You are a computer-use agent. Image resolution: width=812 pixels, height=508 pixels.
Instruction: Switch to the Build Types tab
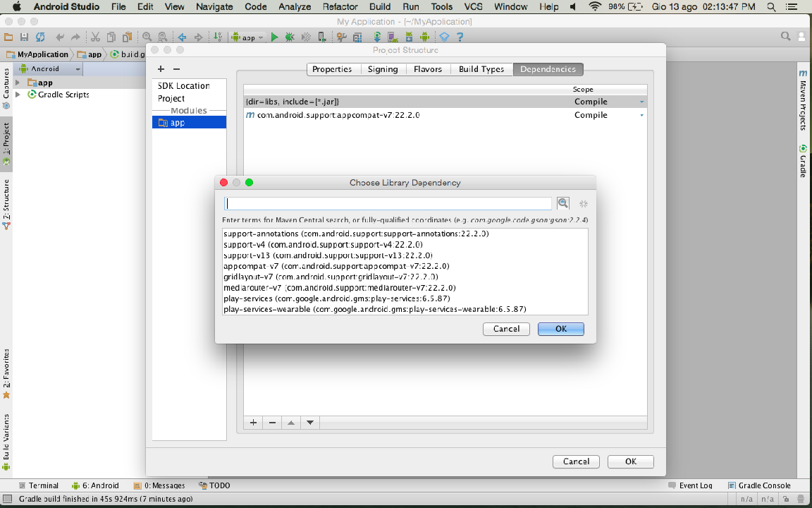pos(481,69)
